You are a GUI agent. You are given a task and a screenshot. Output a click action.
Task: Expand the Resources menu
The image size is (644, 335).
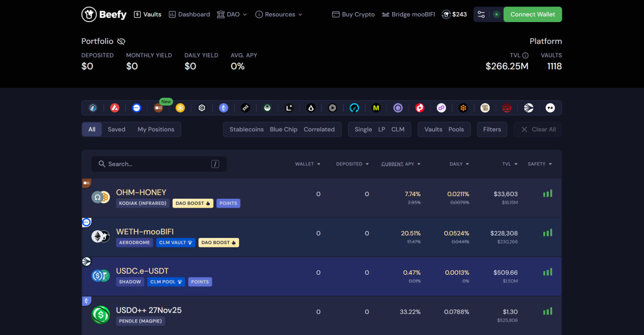tap(279, 15)
